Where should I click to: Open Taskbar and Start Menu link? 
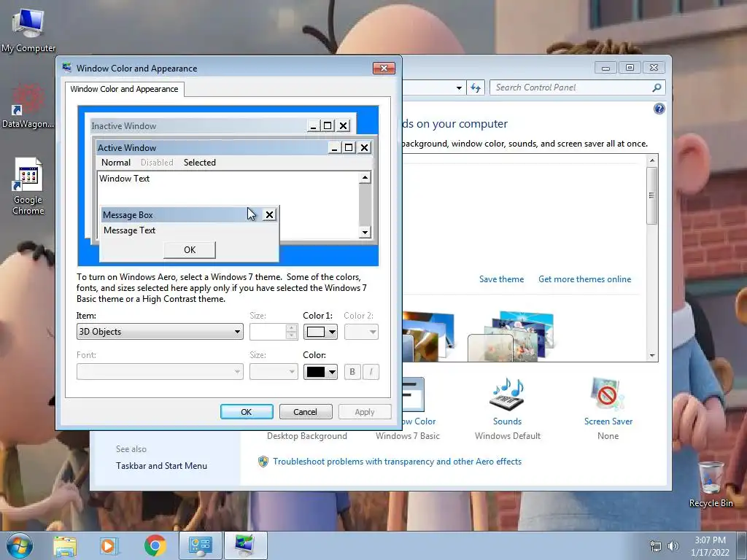(161, 466)
